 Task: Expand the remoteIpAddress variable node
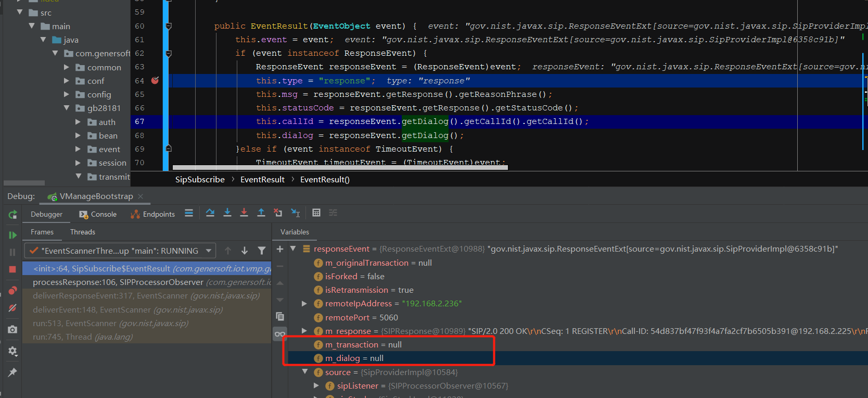(x=304, y=304)
